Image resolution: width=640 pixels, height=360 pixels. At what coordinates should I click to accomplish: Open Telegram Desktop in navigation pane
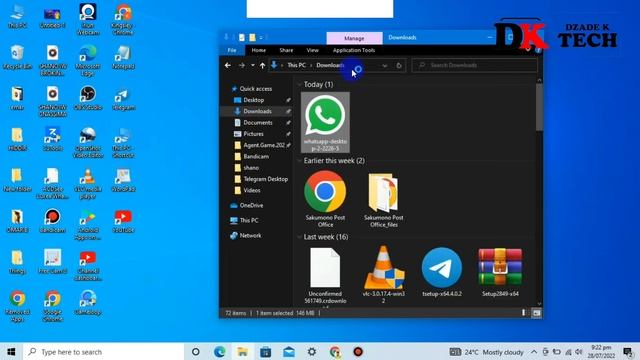pyautogui.click(x=265, y=179)
